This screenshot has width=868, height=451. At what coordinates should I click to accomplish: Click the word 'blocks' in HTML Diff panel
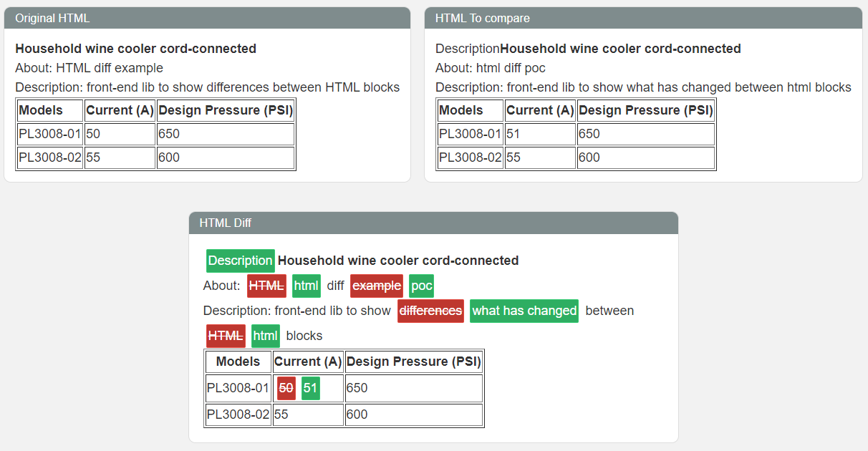coord(304,336)
